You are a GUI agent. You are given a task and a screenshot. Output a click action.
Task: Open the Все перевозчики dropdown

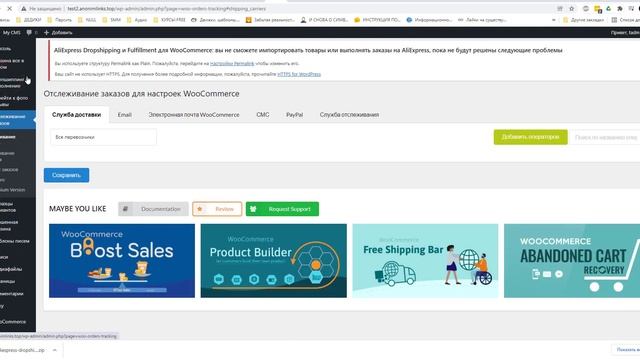pos(103,137)
